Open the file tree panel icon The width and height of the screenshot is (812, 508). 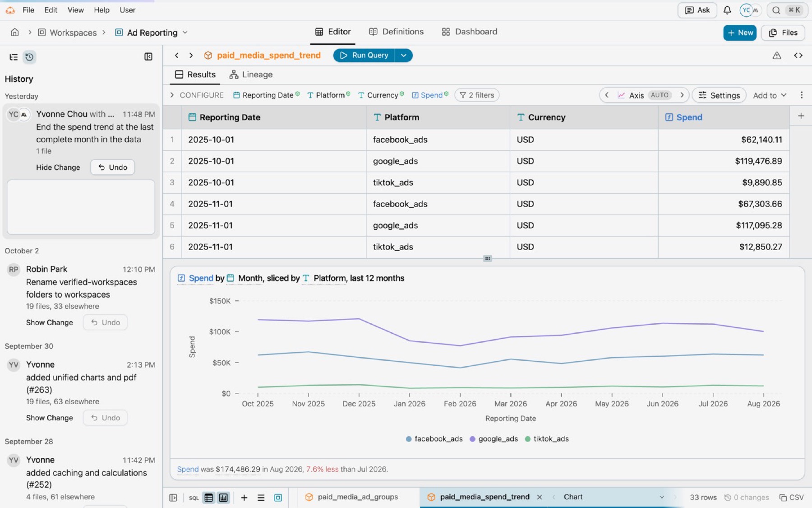pos(14,57)
